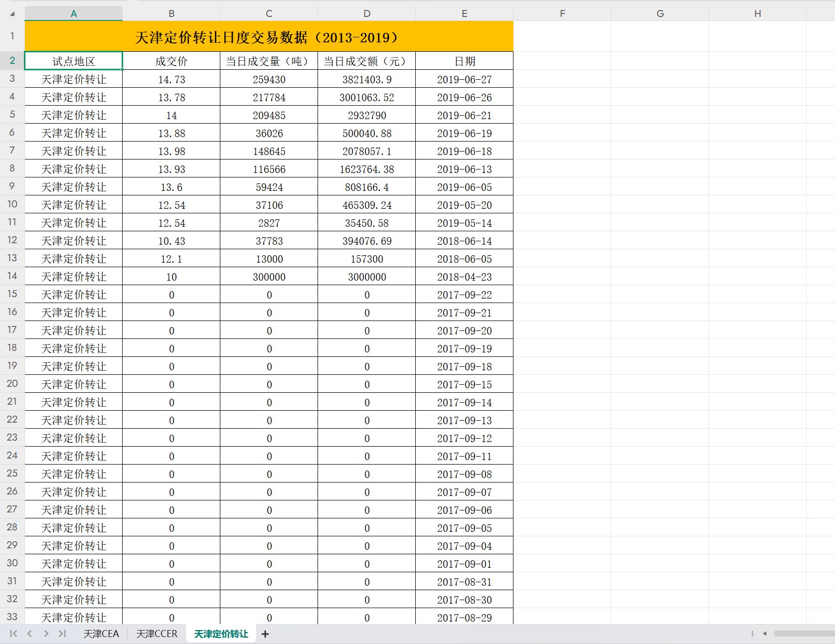835x644 pixels.
Task: Select the 天津定价转让 sheet tab
Action: click(x=221, y=634)
